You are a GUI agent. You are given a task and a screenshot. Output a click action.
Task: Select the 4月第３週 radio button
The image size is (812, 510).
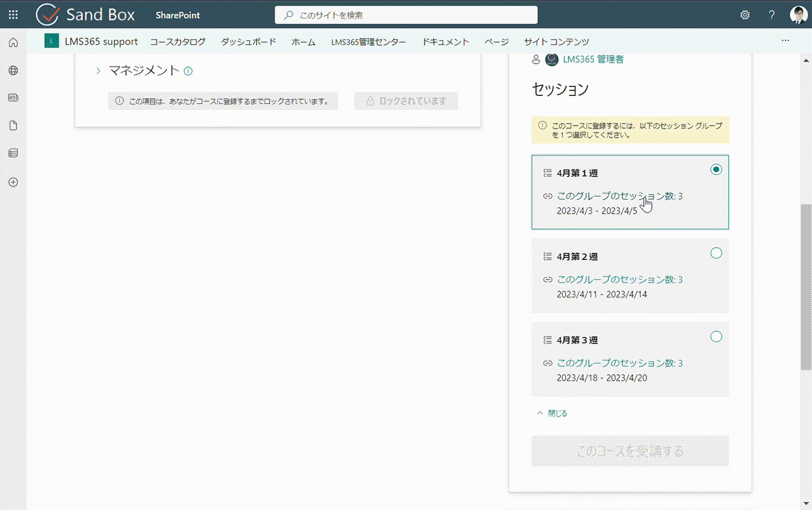(x=716, y=337)
